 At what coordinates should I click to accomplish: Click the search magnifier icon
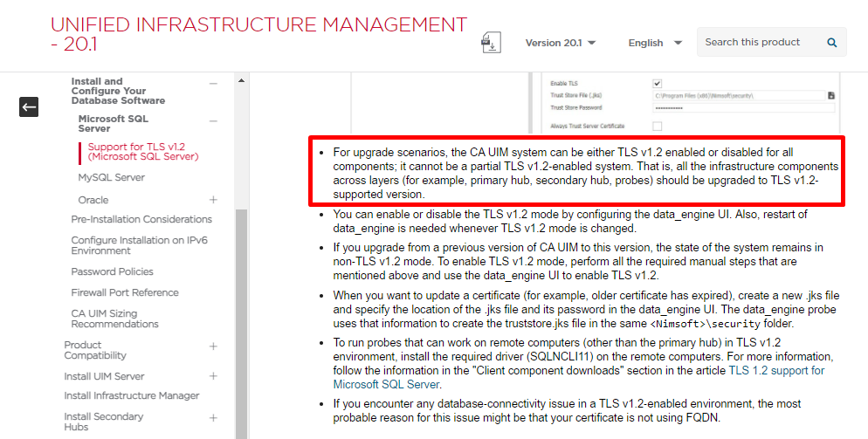click(831, 43)
